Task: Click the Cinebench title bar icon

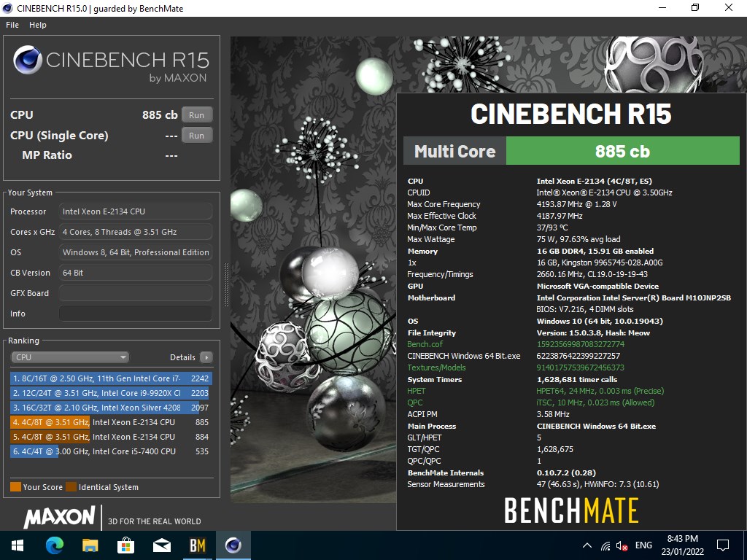Action: tap(8, 8)
